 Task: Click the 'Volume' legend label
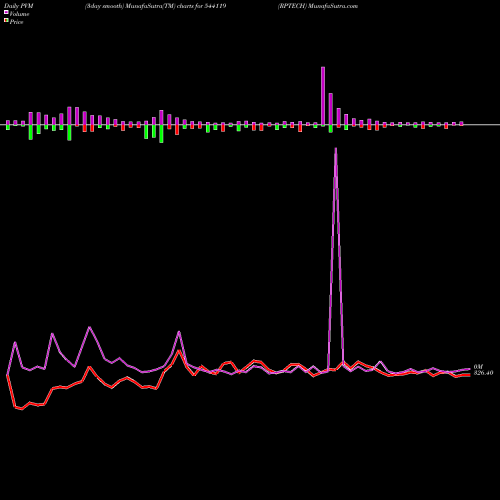pyautogui.click(x=19, y=14)
